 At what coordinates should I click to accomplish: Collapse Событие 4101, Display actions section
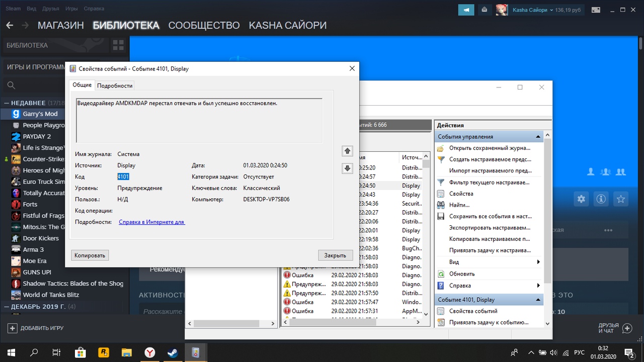pyautogui.click(x=539, y=300)
